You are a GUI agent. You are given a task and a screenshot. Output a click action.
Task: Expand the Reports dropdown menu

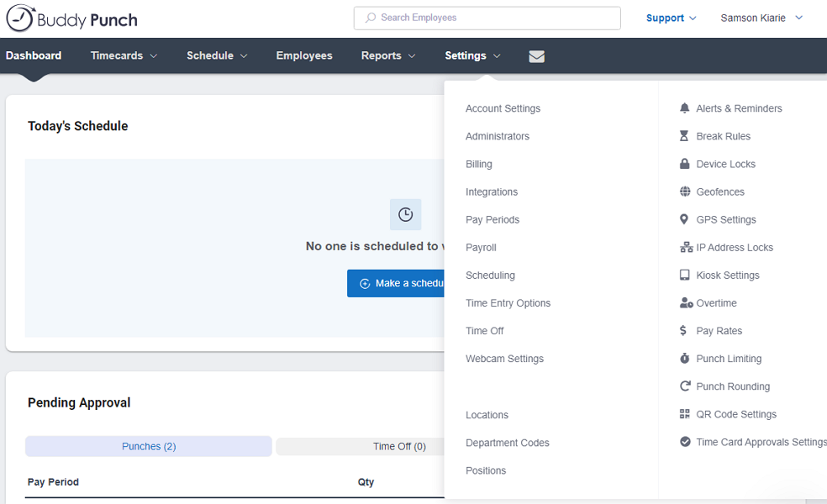pyautogui.click(x=388, y=56)
